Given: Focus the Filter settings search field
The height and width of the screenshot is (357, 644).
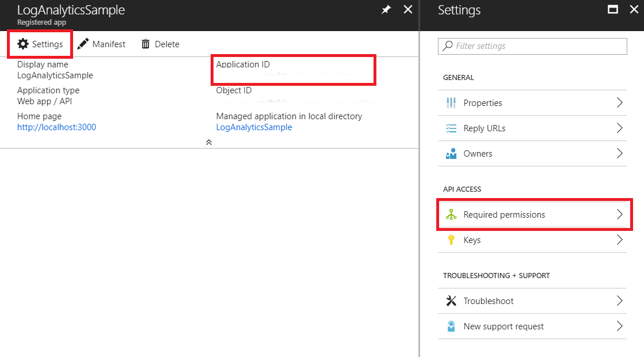Looking at the screenshot, I should tap(532, 46).
